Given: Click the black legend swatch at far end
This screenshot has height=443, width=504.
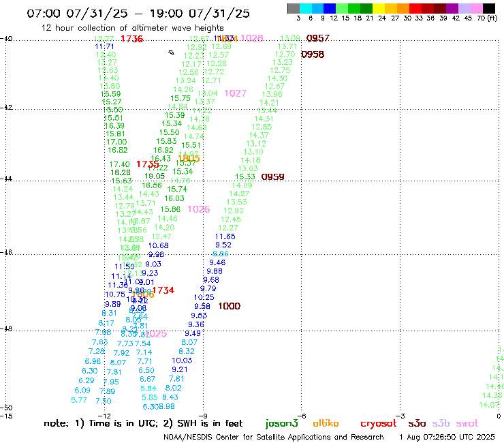Looking at the screenshot, I should (489, 8).
